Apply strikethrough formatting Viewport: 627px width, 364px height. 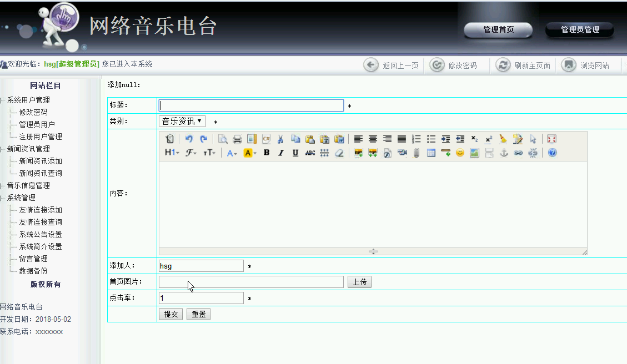[310, 153]
